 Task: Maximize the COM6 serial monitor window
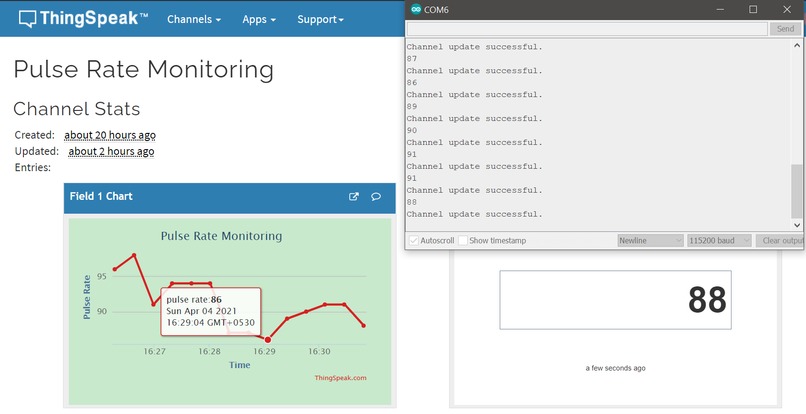click(753, 9)
